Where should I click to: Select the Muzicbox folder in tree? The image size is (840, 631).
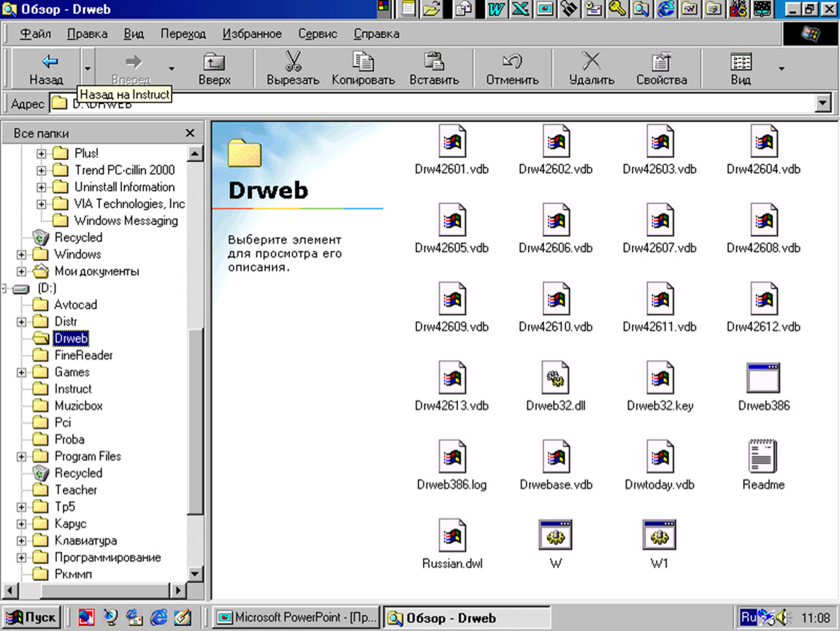click(x=78, y=406)
